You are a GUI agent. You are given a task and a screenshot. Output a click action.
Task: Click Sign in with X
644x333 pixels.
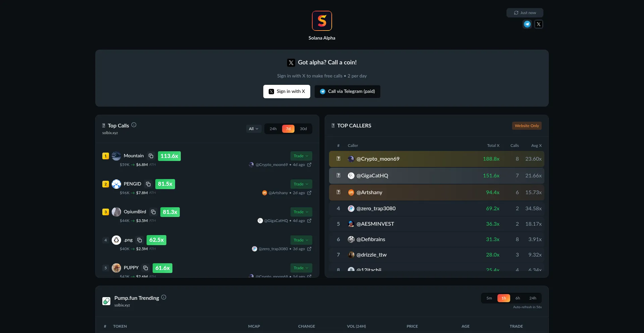pos(287,92)
